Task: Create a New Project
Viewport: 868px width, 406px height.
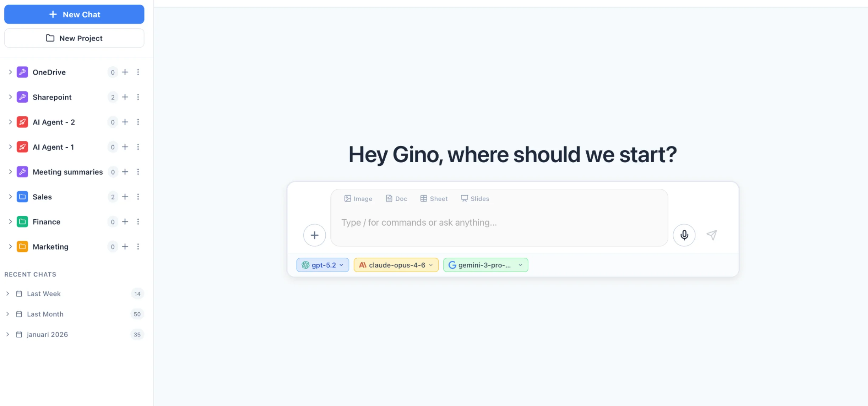Action: [x=74, y=38]
